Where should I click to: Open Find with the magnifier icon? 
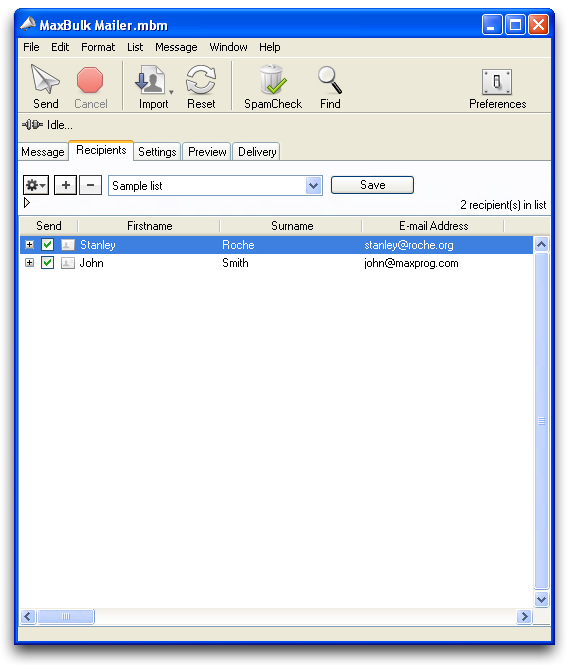[330, 80]
